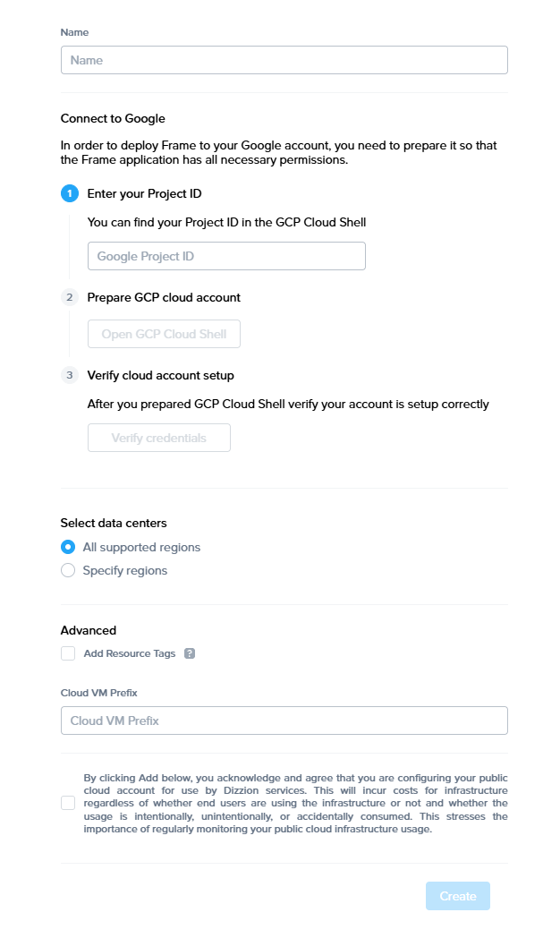This screenshot has width=560, height=938.
Task: Click the Enter your Project ID step heading
Action: (x=150, y=193)
